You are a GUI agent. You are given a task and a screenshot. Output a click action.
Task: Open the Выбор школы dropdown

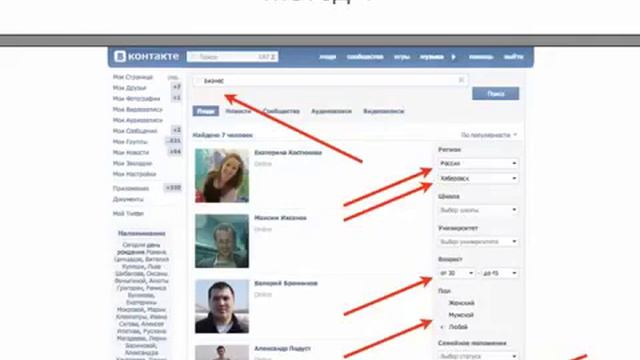pos(478,210)
